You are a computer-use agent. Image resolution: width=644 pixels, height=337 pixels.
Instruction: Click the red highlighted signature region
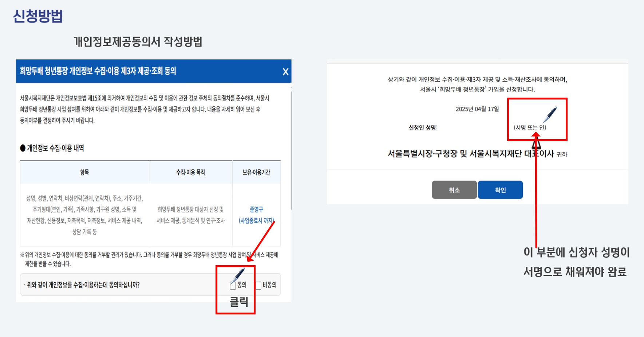pos(537,119)
